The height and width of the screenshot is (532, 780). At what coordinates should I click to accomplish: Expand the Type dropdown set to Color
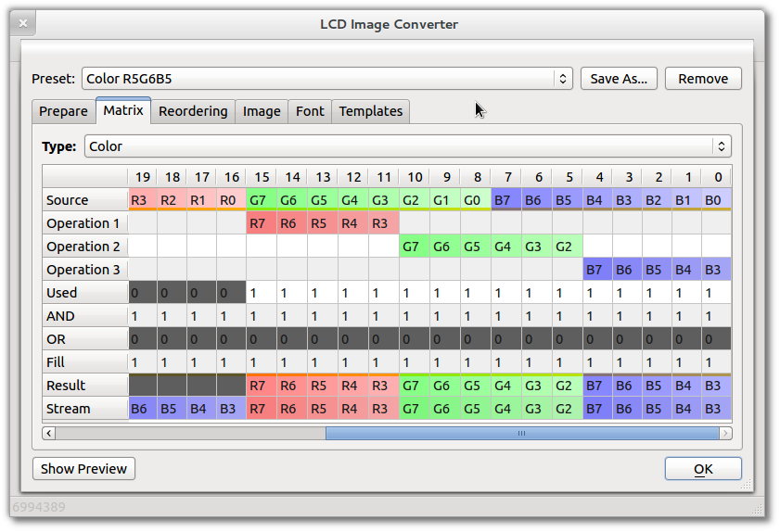(407, 146)
